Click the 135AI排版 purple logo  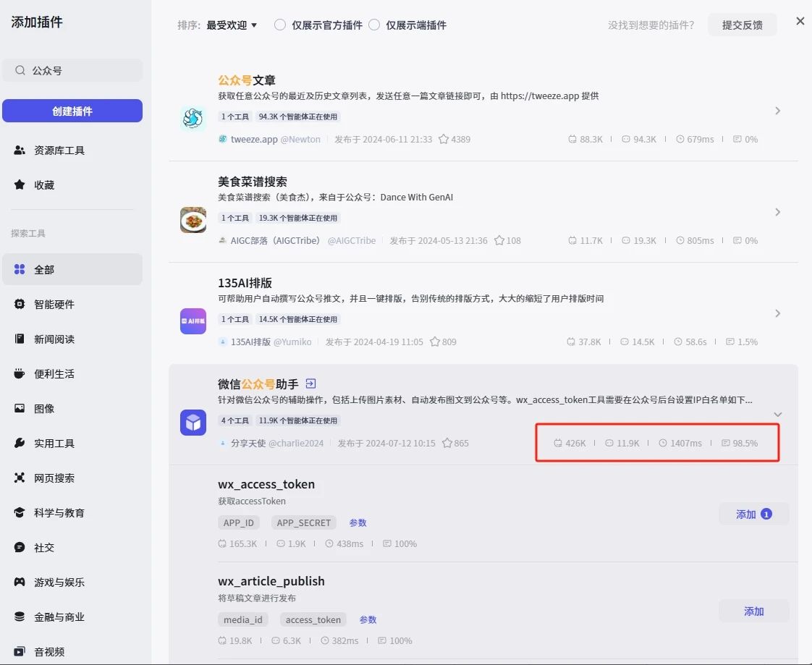coord(193,321)
